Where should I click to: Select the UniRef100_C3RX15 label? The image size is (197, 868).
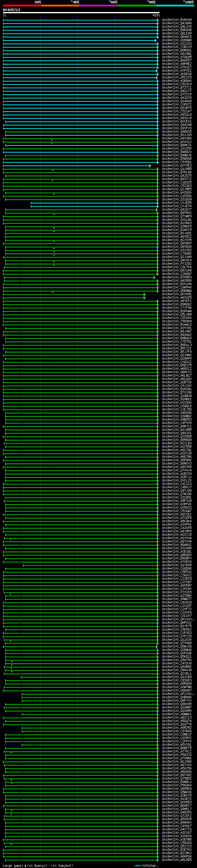177,47
